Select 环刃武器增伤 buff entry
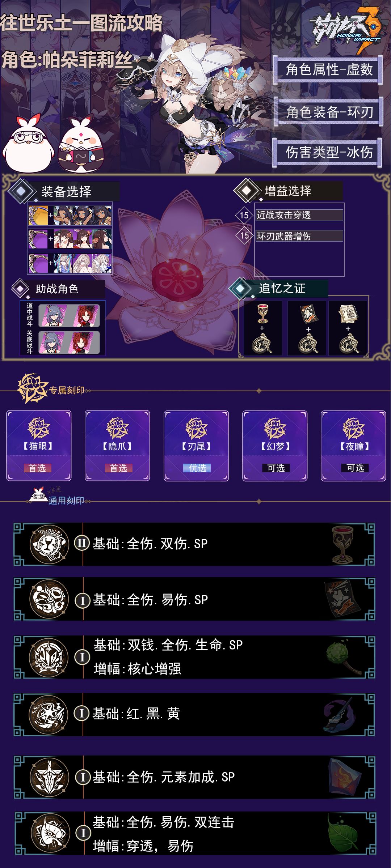Image resolution: width=391 pixels, height=868 pixels. point(299,236)
